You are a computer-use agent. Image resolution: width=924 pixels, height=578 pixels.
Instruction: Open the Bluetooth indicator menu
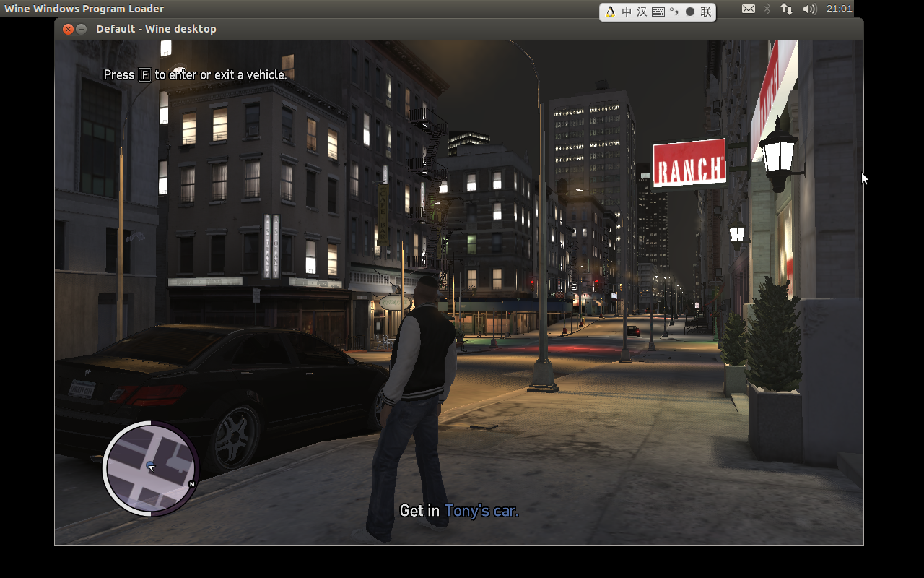click(767, 9)
